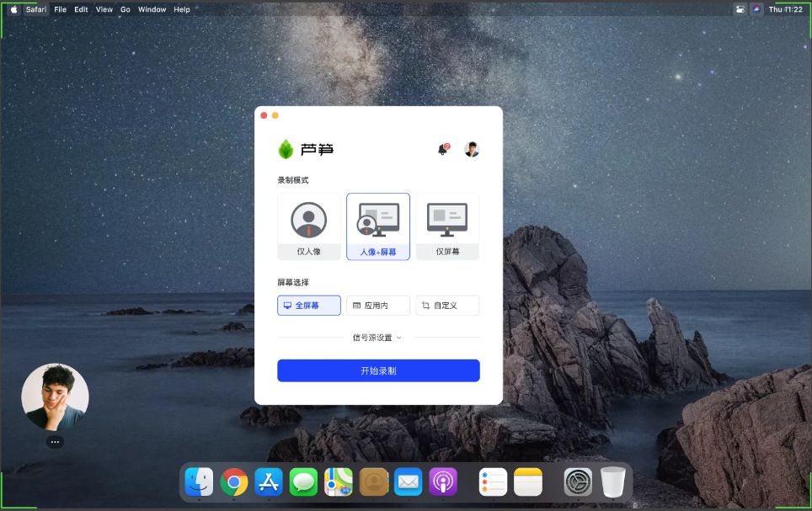
Task: Open the File menu
Action: (60, 9)
